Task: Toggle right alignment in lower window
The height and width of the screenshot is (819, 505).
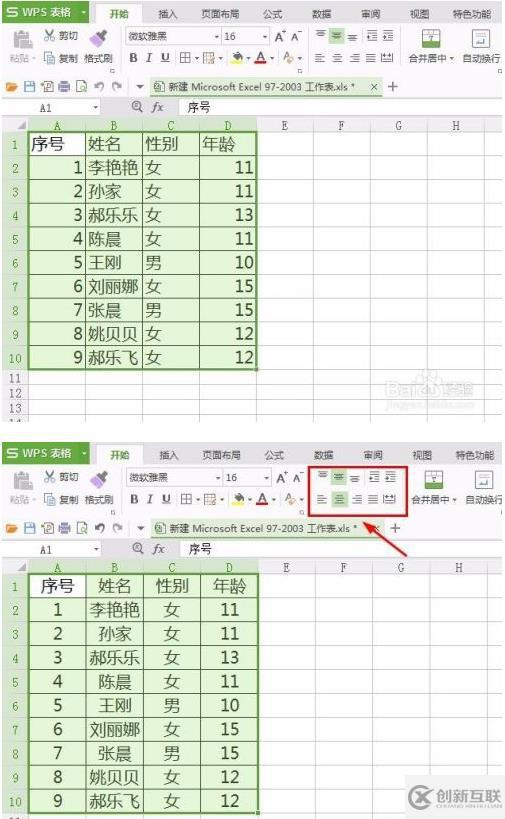Action: 357,499
